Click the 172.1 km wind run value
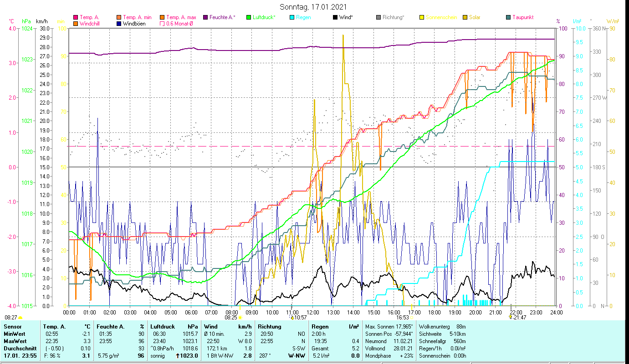The width and height of the screenshot is (629, 364). pyautogui.click(x=217, y=349)
